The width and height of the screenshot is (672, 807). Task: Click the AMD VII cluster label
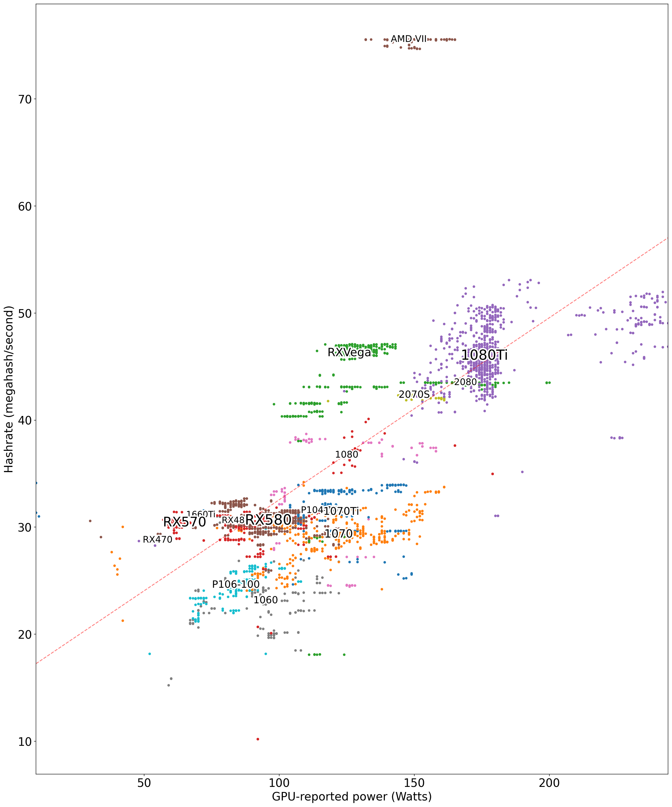click(x=408, y=39)
